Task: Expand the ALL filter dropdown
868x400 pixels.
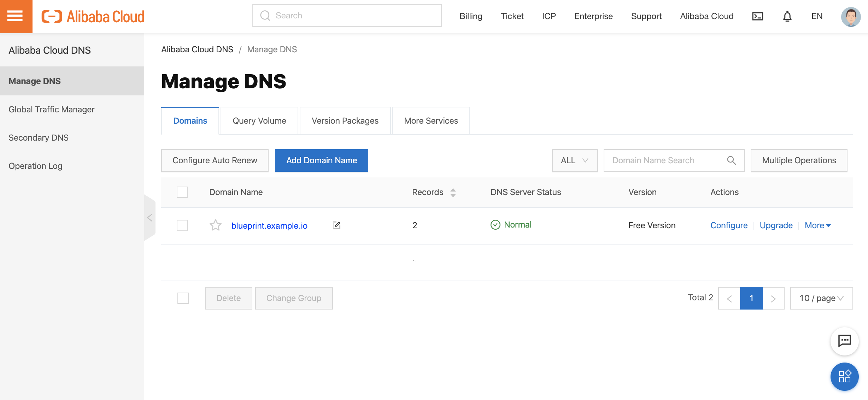Action: 575,160
